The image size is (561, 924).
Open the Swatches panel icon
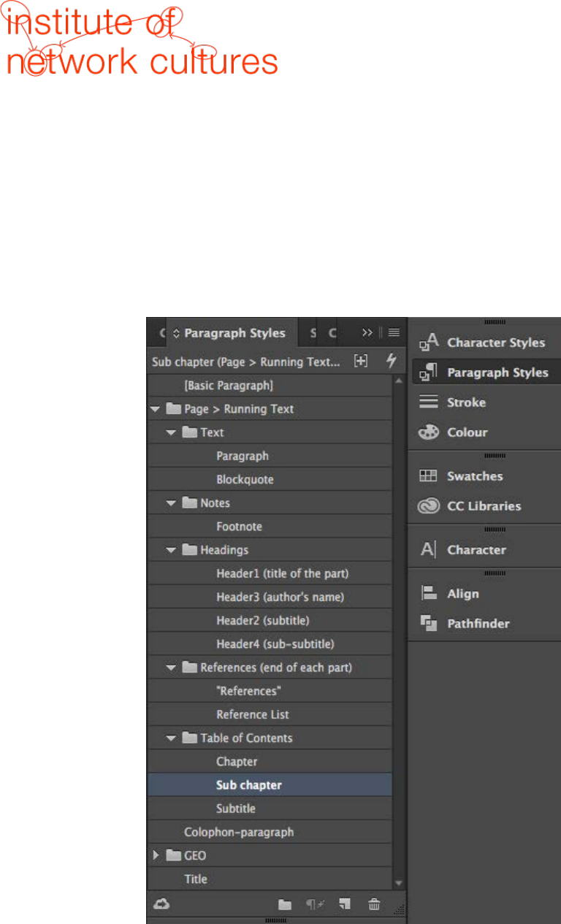pyautogui.click(x=428, y=476)
